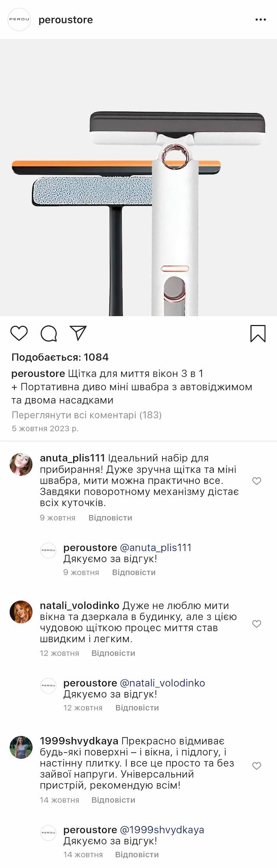Click the @1999shvydkaya mention link

(x=161, y=830)
